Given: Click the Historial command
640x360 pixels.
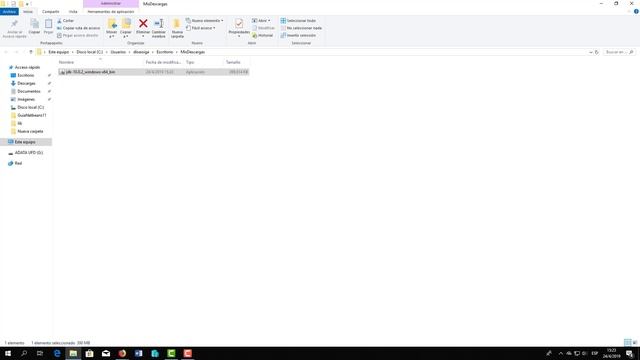Looking at the screenshot, I should [262, 36].
